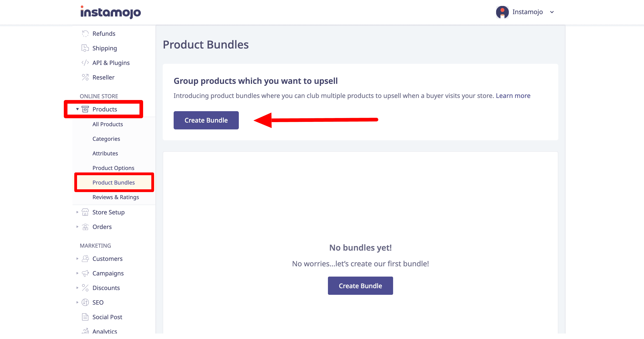The height and width of the screenshot is (339, 644).
Task: Open the Learn more link
Action: [513, 95]
